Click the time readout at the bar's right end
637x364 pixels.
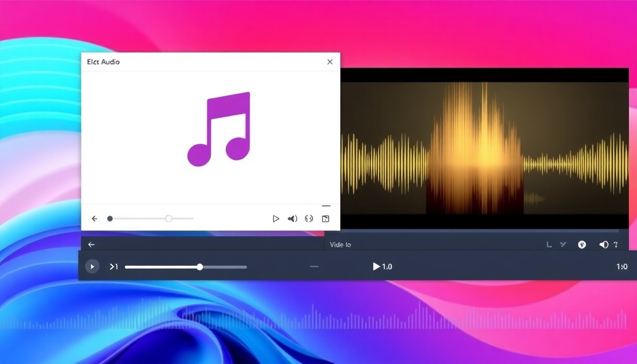click(x=622, y=267)
